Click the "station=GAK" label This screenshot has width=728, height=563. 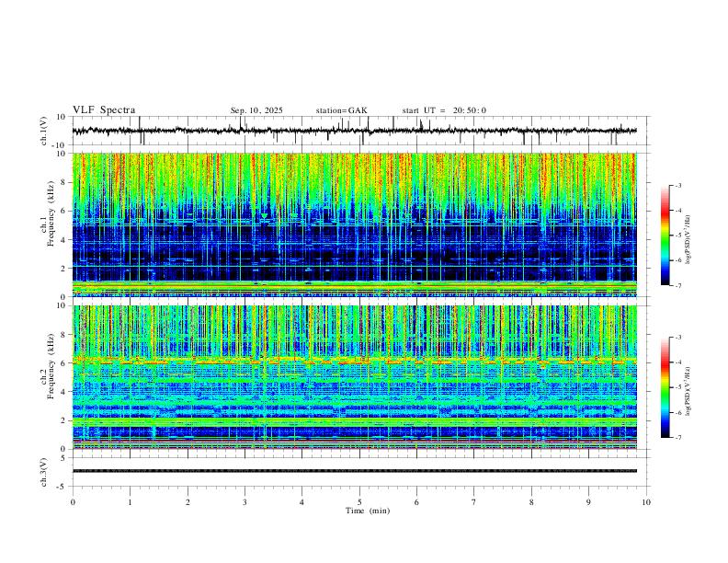click(x=341, y=110)
